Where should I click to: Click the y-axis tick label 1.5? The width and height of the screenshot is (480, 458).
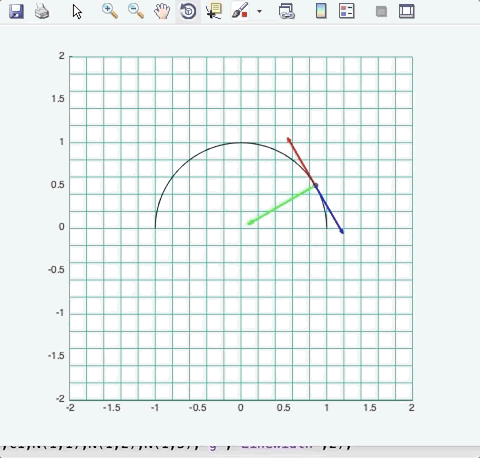pyautogui.click(x=58, y=99)
